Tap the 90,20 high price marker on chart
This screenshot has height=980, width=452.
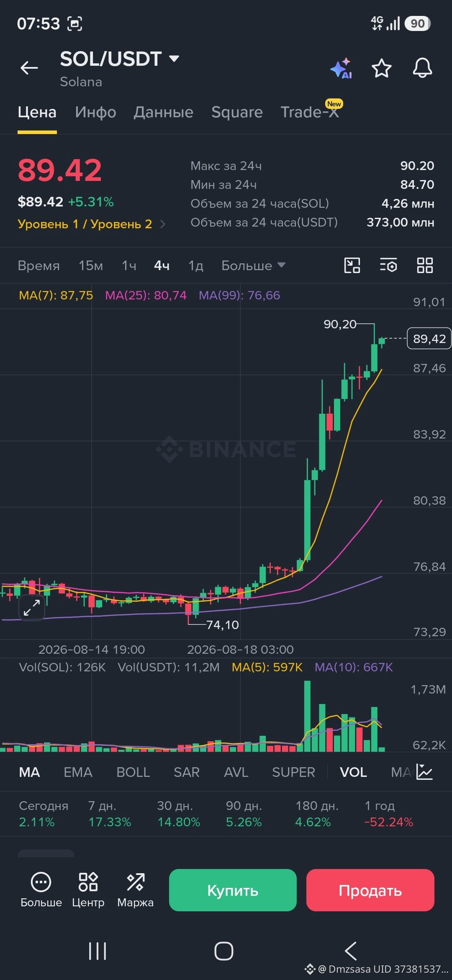[x=340, y=324]
